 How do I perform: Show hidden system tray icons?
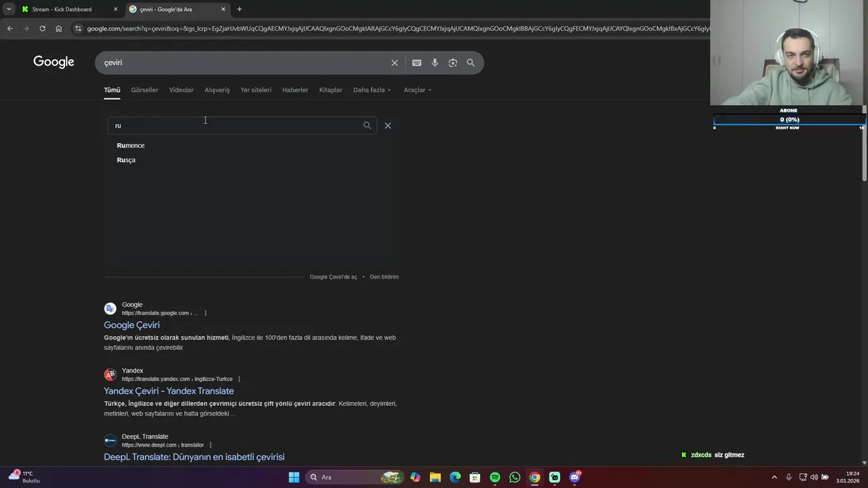click(774, 477)
